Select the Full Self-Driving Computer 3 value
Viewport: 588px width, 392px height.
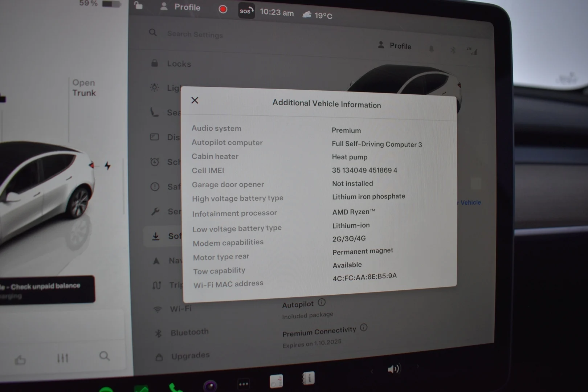click(x=377, y=144)
